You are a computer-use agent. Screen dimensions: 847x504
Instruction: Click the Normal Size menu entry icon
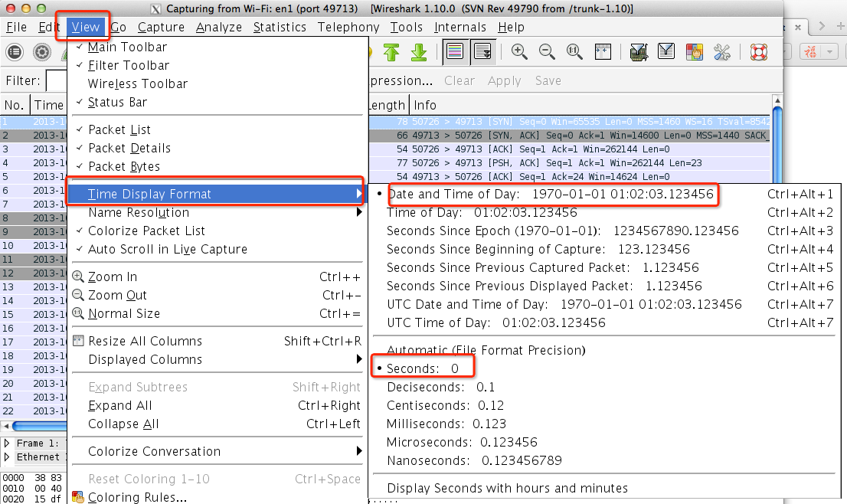pyautogui.click(x=78, y=313)
